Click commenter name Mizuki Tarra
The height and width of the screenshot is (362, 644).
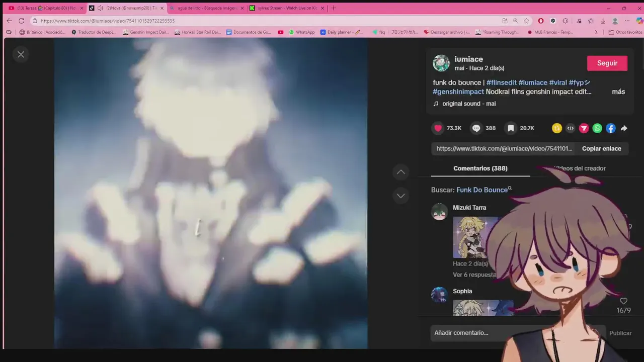coord(469,208)
